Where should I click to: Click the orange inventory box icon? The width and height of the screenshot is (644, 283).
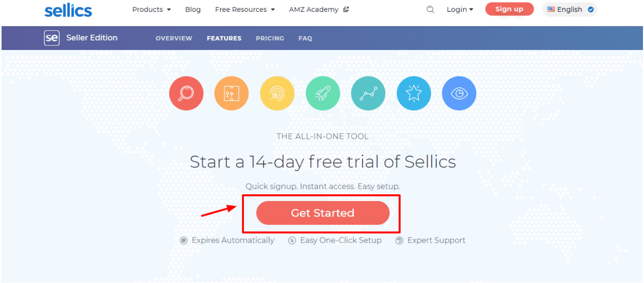232,93
